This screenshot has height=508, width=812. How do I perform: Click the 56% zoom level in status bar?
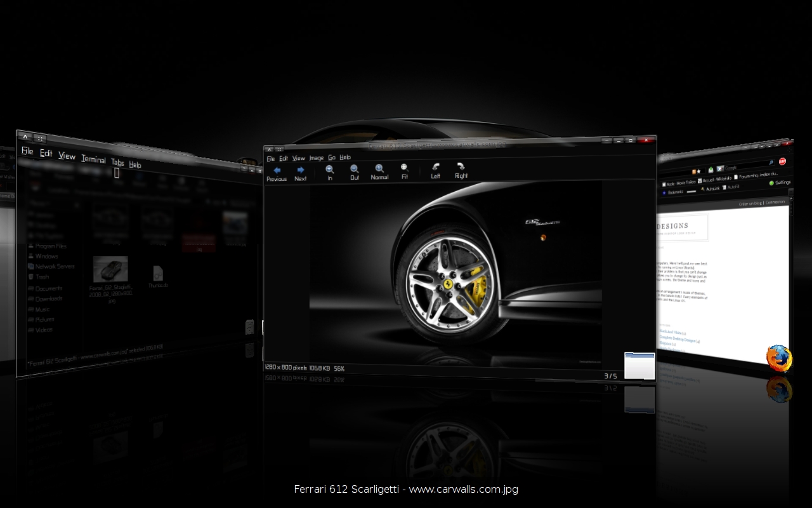point(339,368)
